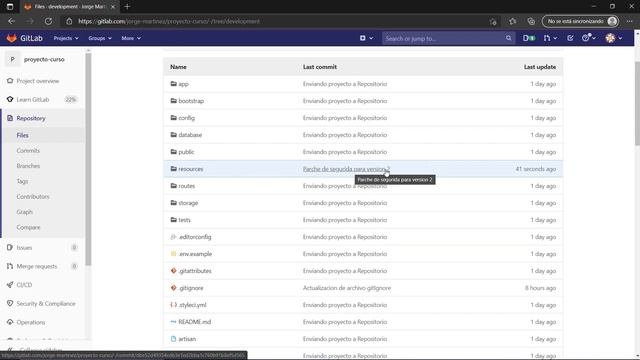
Task: Open Issues in the sidebar
Action: 24,247
